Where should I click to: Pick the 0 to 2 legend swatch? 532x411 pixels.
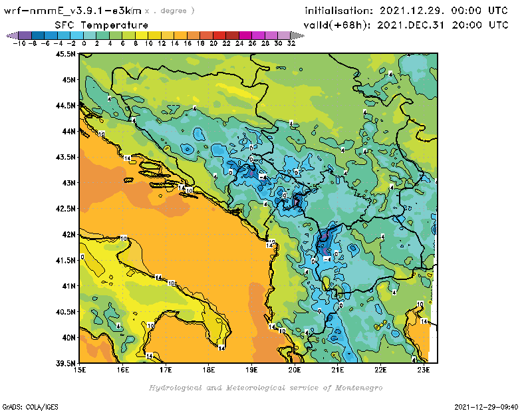coord(90,35)
